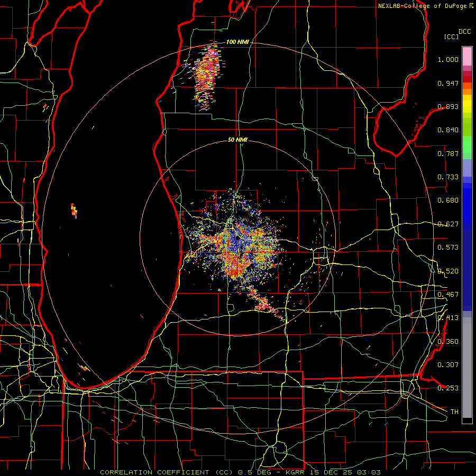Pick the gray lower segment of color bar
This screenshot has width=476, height=476.
tap(467, 368)
